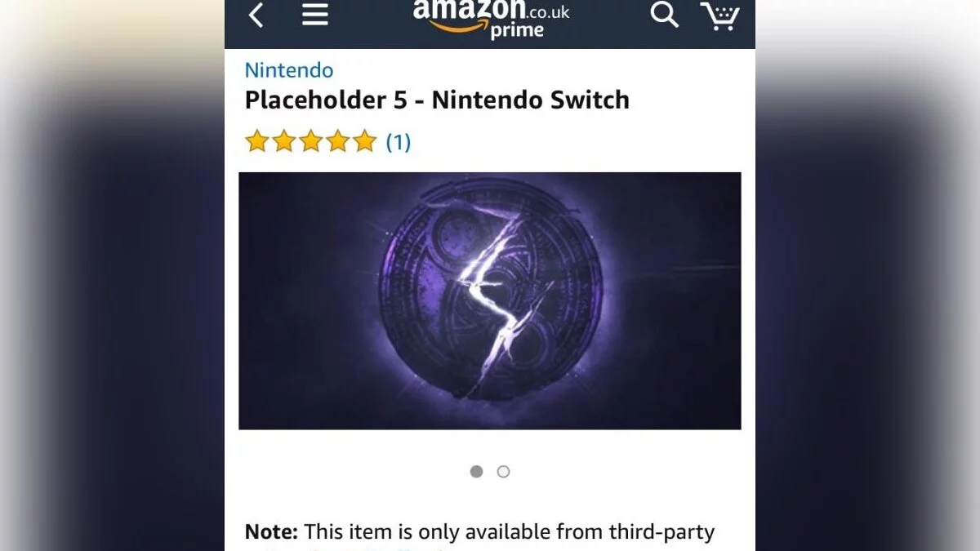Viewport: 980px width, 551px height.
Task: Click the Placeholder 5 product title
Action: [437, 100]
